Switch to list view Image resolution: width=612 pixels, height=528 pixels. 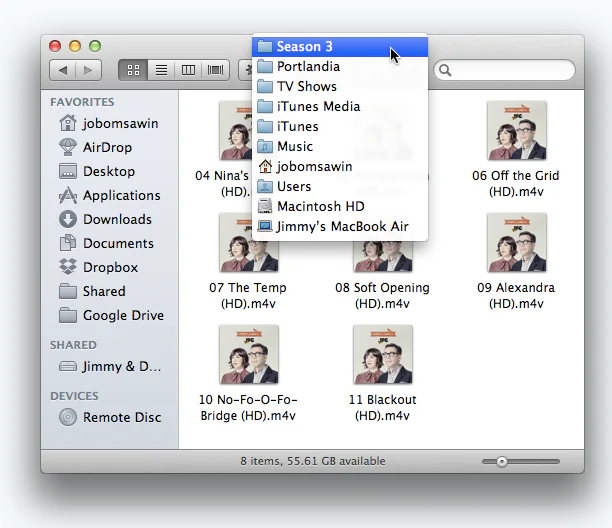161,70
